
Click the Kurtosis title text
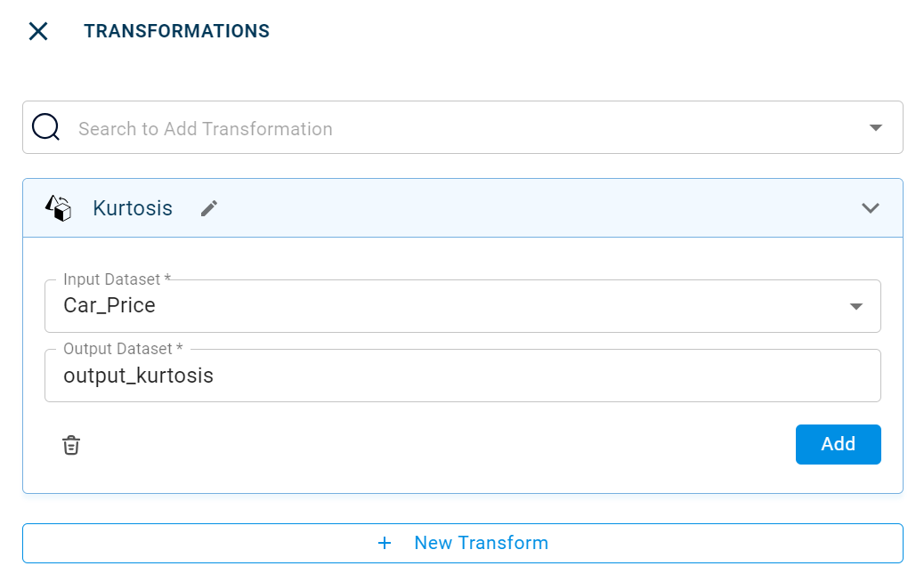coord(133,208)
